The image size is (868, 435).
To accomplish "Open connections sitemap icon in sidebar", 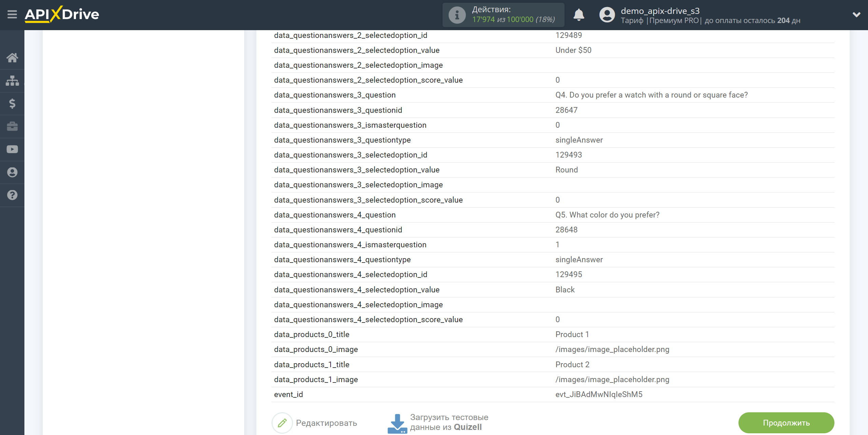I will coord(12,81).
